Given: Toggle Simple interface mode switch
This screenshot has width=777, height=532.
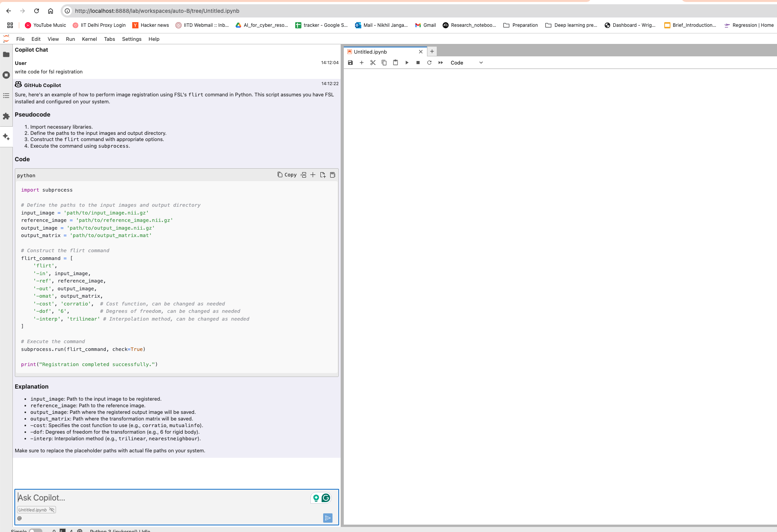Looking at the screenshot, I should tap(35, 530).
